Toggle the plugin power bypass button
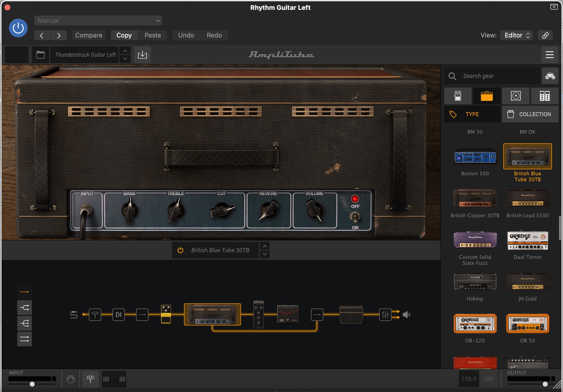This screenshot has width=563, height=392. (18, 28)
